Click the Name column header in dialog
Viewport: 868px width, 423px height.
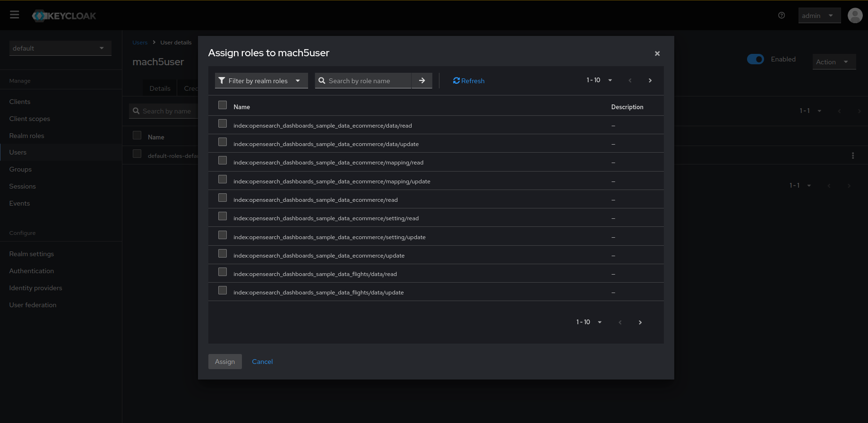(241, 107)
